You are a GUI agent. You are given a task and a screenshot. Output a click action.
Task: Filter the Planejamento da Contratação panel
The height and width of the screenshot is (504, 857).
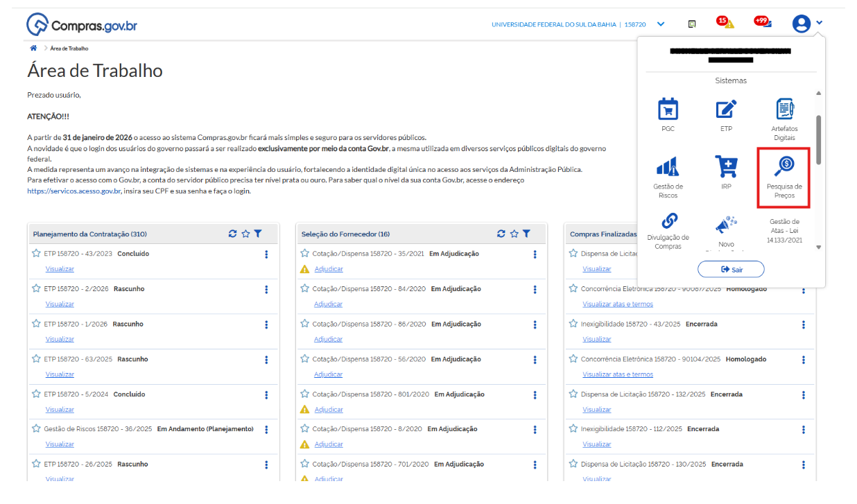[x=258, y=234]
